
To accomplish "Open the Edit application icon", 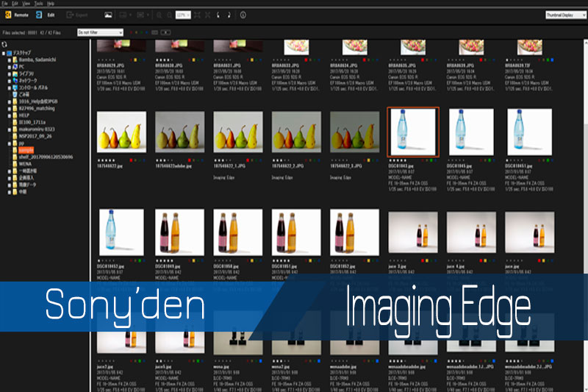I will [39, 15].
